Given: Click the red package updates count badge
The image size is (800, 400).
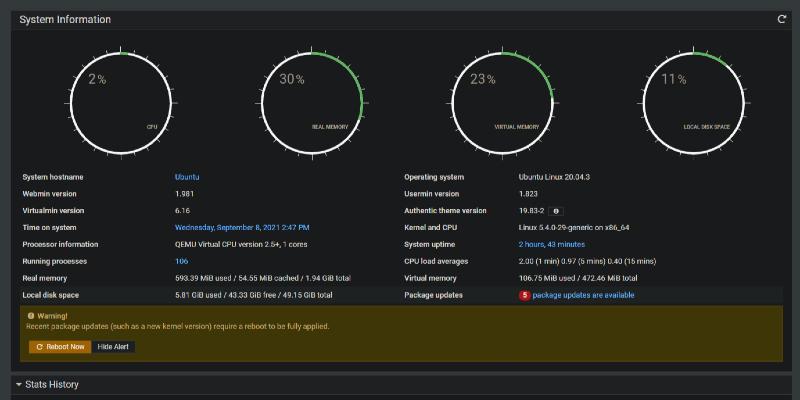Looking at the screenshot, I should tap(524, 295).
